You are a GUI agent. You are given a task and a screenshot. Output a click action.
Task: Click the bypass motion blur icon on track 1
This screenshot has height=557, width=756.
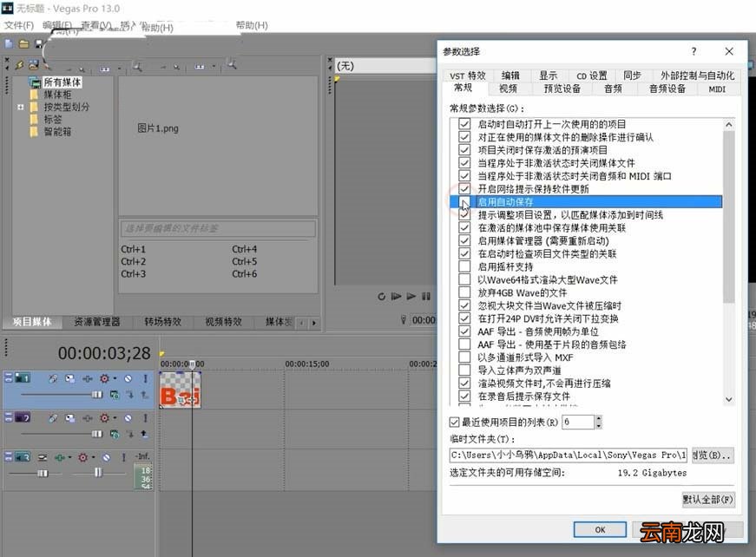[x=53, y=379]
